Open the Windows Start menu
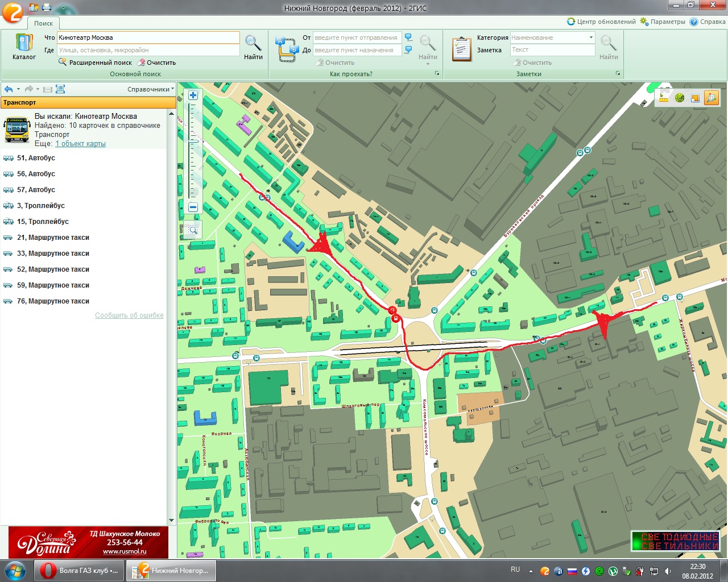The width and height of the screenshot is (728, 582). [x=15, y=571]
